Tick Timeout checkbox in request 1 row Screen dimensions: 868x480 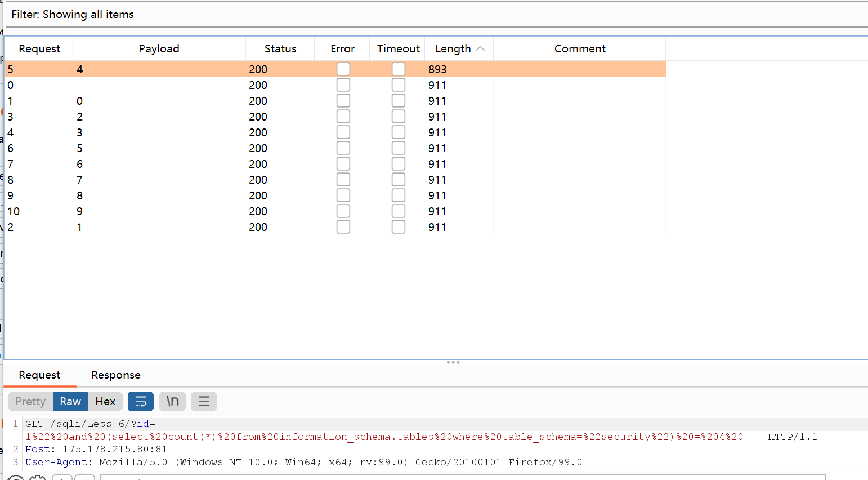(x=399, y=101)
